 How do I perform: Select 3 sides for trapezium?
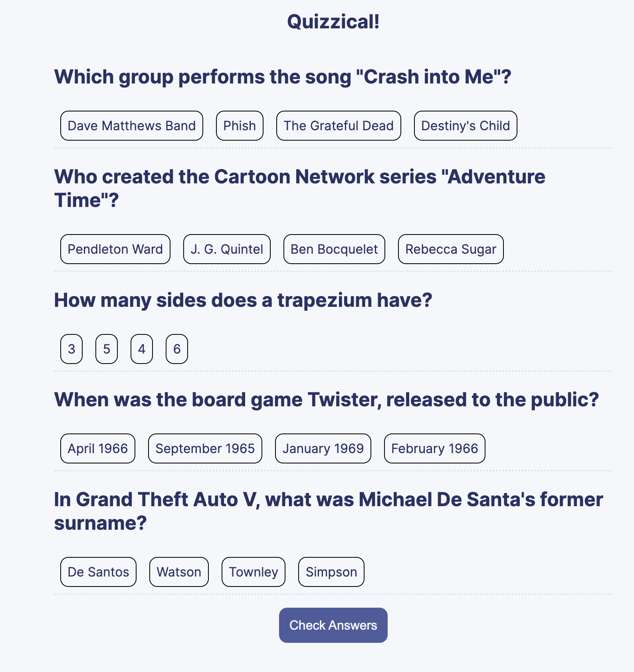coord(71,349)
